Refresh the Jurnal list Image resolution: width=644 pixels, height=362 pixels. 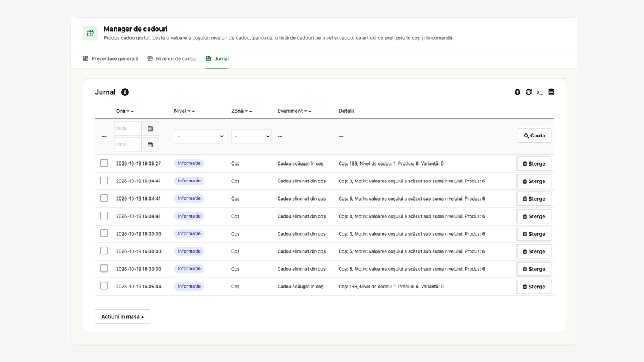pos(529,92)
